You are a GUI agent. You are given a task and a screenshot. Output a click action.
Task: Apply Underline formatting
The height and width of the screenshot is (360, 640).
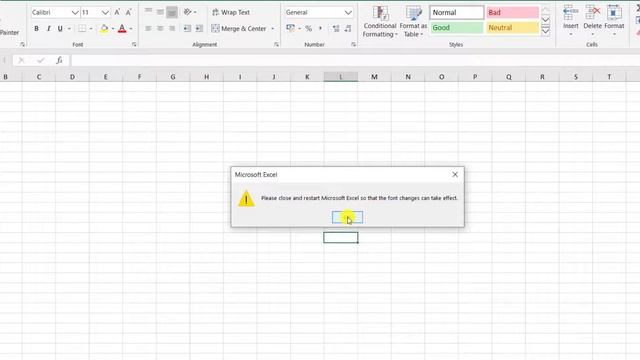(x=60, y=29)
